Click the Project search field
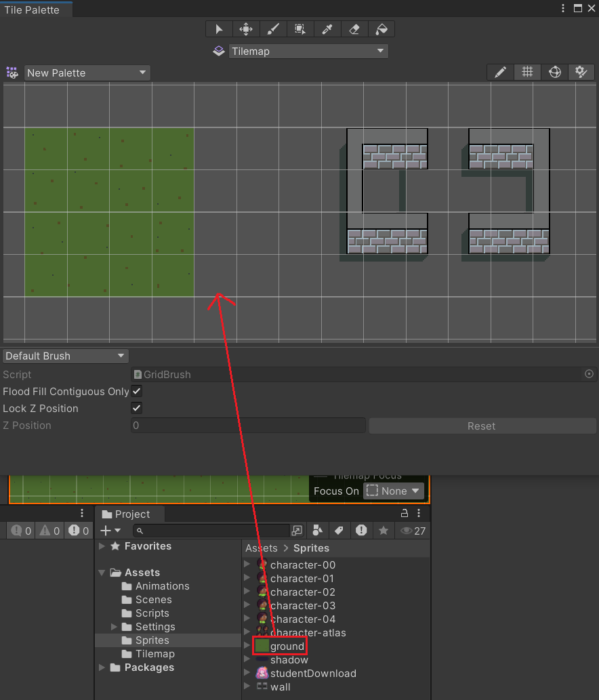Viewport: 599px width, 700px height. pos(211,531)
